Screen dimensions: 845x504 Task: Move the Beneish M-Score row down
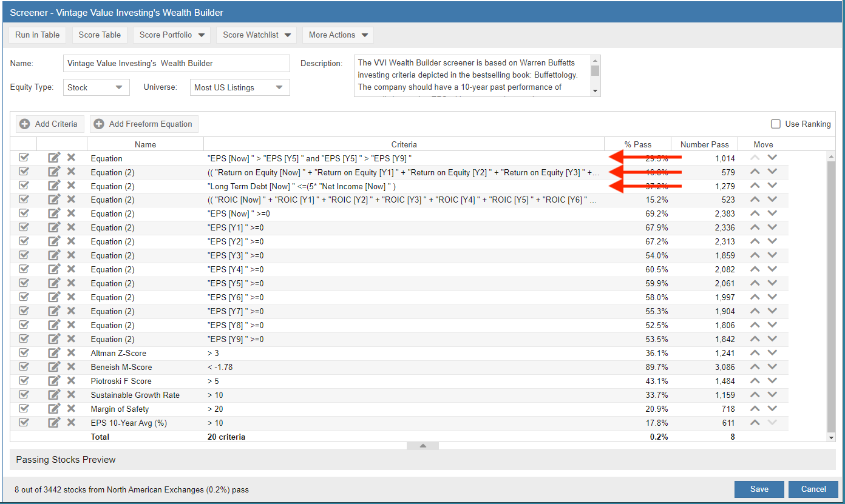click(x=772, y=366)
